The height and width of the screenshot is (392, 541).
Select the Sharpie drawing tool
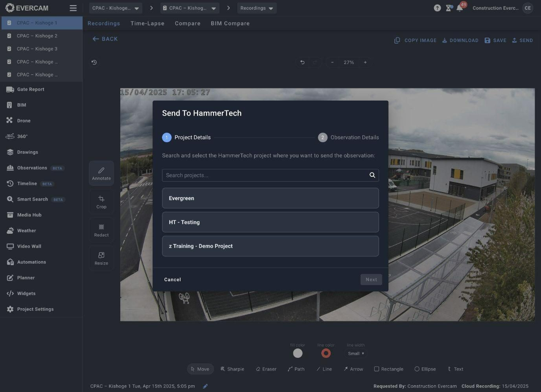point(232,369)
